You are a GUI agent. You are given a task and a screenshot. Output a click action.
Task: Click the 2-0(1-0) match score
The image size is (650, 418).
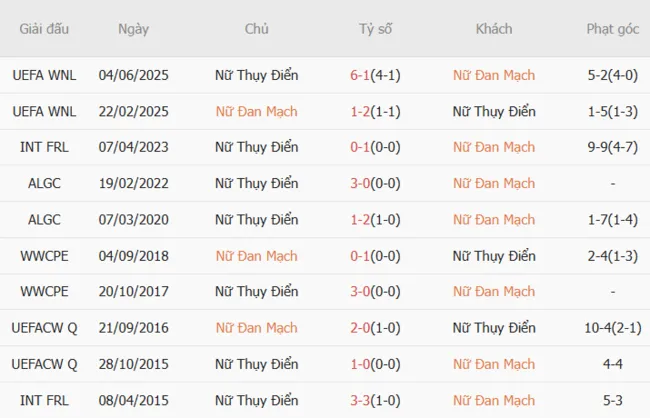point(375,328)
